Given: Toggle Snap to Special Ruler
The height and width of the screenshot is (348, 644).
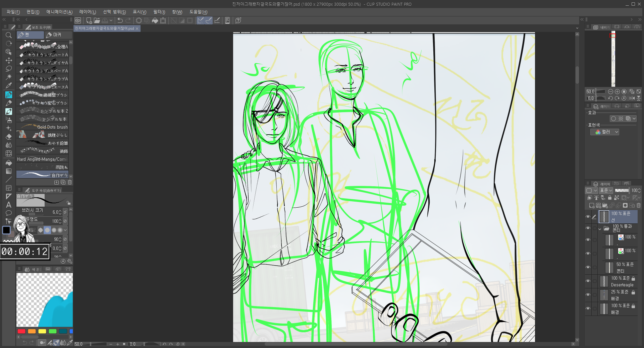Looking at the screenshot, I should (x=209, y=20).
